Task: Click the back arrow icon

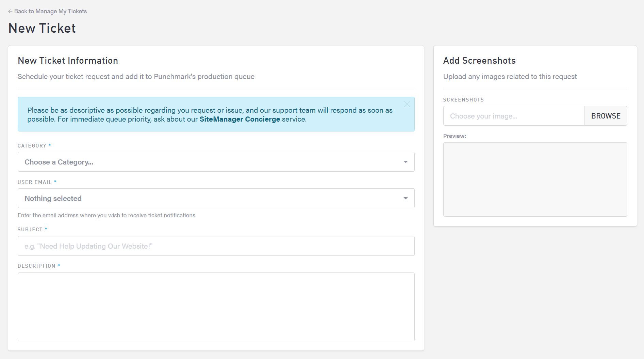Action: coord(10,11)
